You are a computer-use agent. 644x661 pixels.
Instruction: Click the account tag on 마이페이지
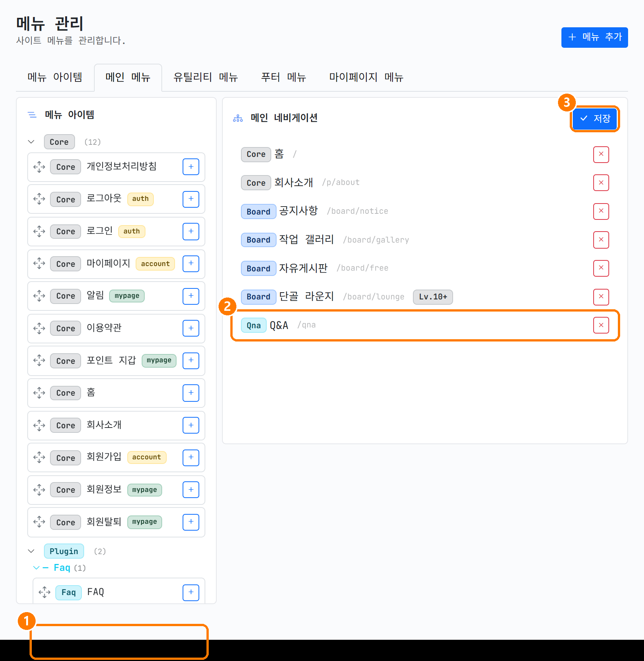pyautogui.click(x=155, y=264)
